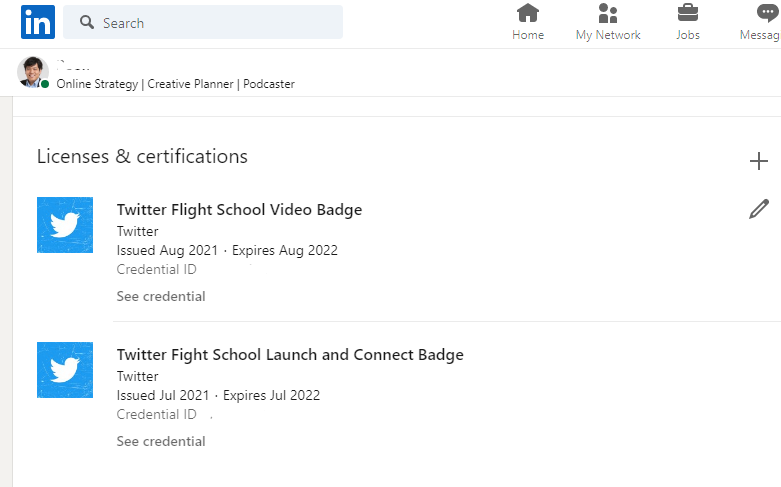Click the profile photo thumbnail
Viewport: 781px width, 487px height.
coord(33,72)
